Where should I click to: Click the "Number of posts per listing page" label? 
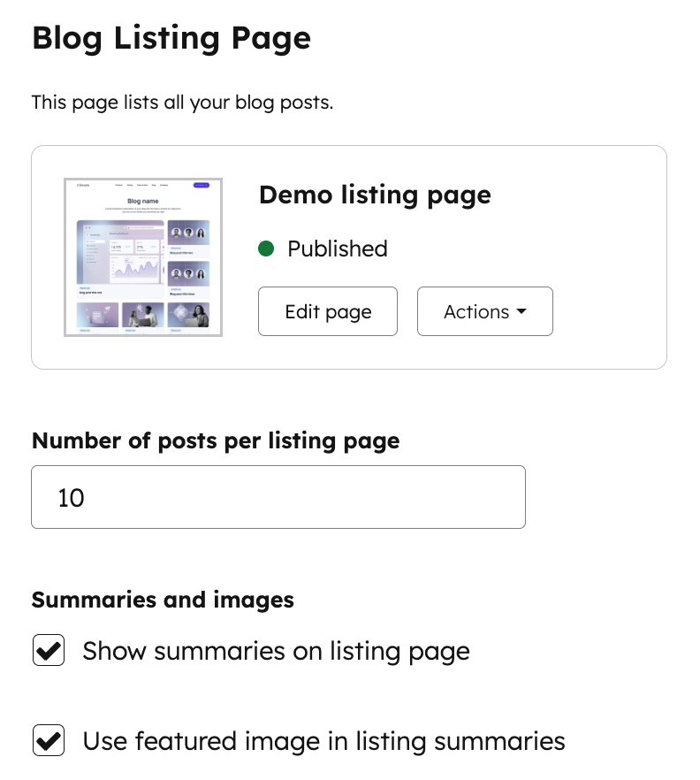(x=216, y=440)
